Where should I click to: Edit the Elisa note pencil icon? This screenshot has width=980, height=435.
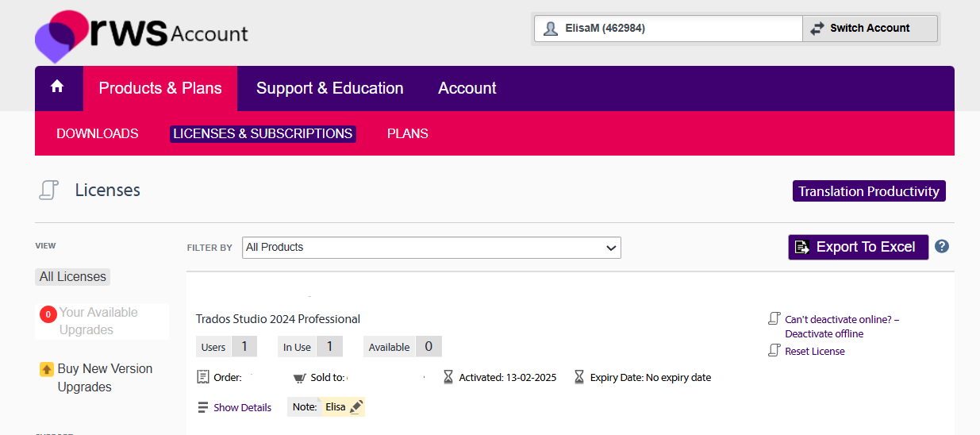coord(356,407)
